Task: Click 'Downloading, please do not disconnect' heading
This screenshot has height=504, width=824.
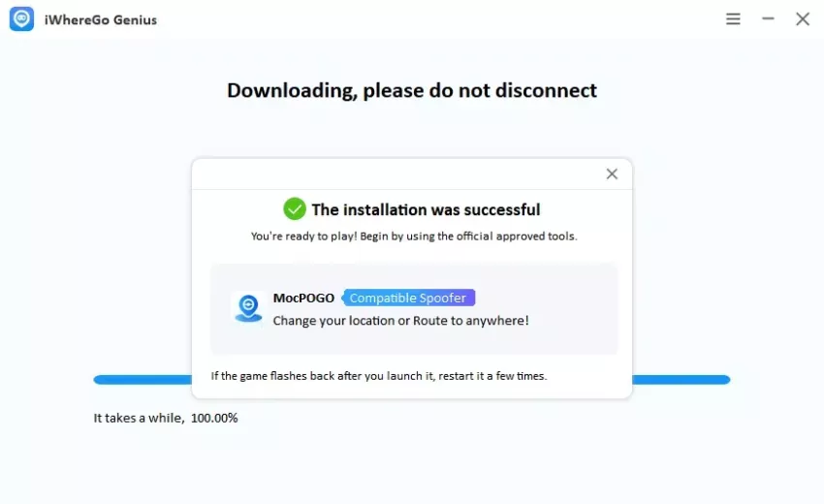Action: (x=412, y=90)
